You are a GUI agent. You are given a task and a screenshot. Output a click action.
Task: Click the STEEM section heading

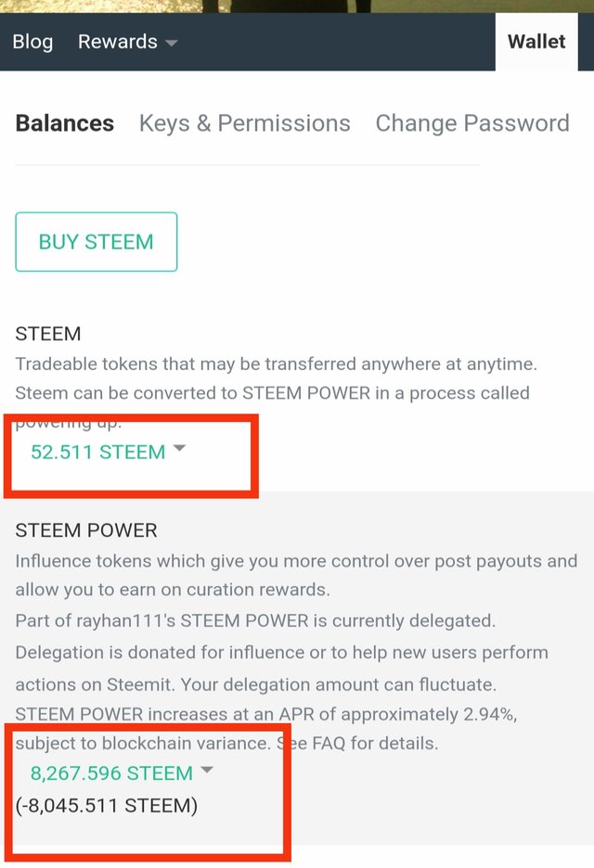click(48, 334)
